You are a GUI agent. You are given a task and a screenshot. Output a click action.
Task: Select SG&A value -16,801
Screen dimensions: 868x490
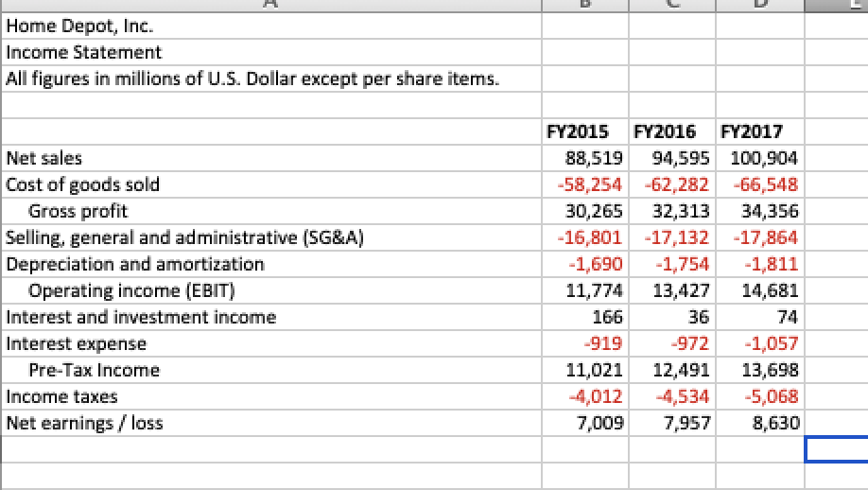[x=585, y=237]
